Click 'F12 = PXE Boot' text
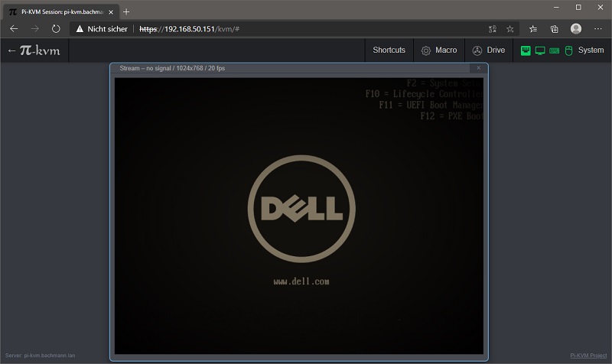The height and width of the screenshot is (364, 612). (451, 116)
